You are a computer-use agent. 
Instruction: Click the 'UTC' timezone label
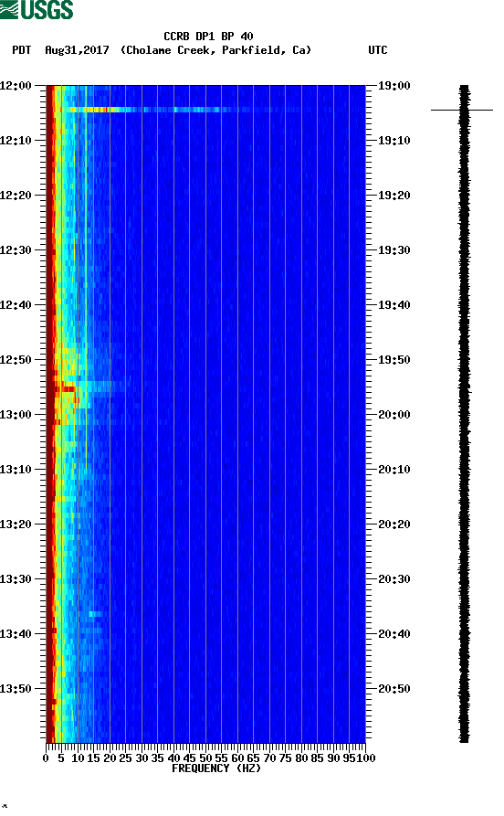pos(378,50)
